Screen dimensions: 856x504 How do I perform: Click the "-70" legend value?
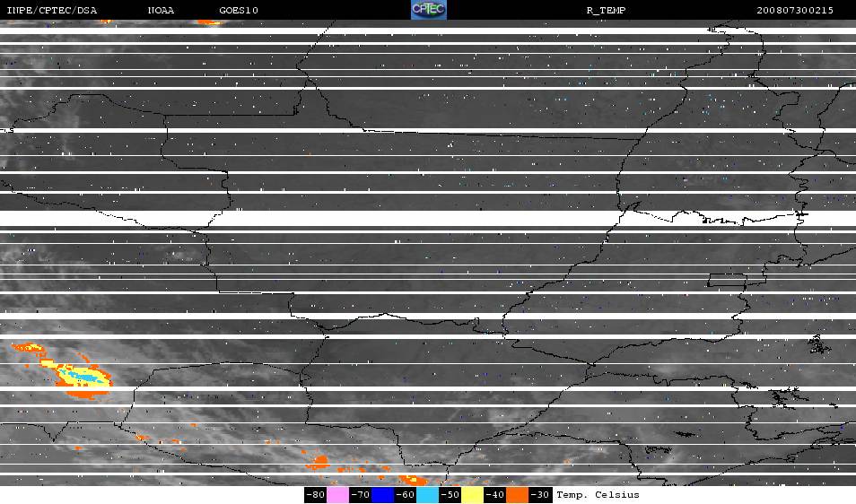361,495
